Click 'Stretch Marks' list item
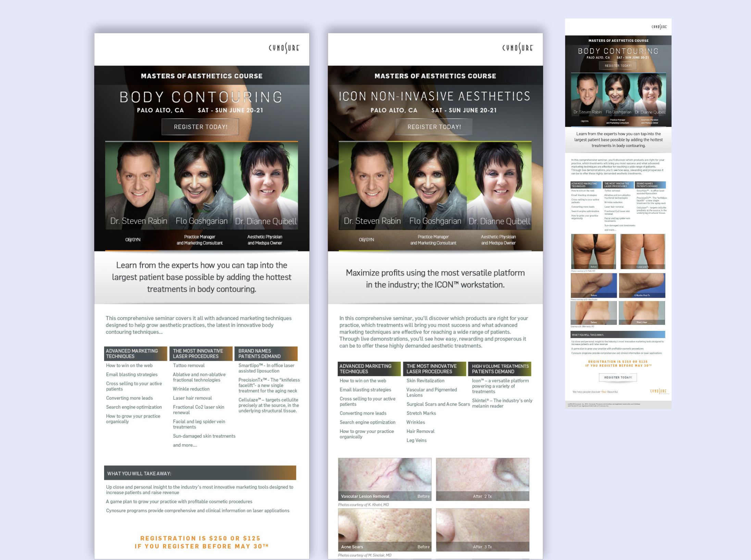Image resolution: width=751 pixels, height=560 pixels. pyautogui.click(x=421, y=413)
